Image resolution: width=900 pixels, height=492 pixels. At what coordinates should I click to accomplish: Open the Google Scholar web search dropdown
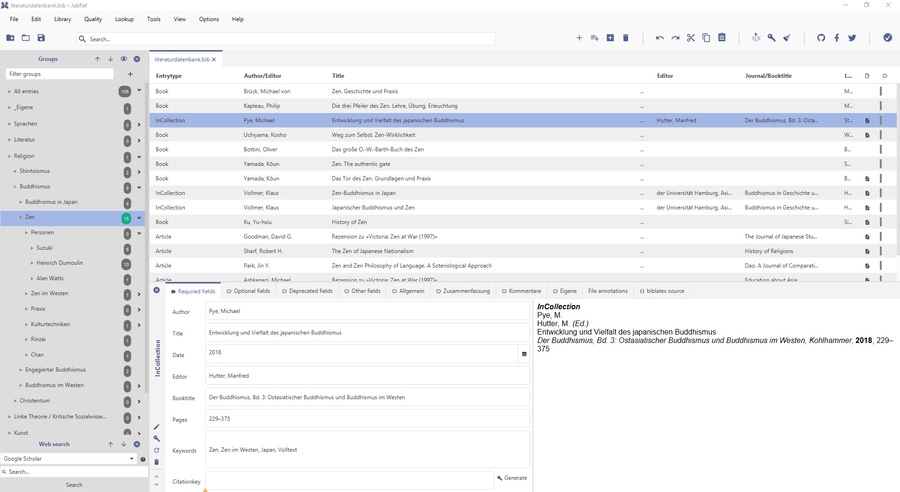click(x=132, y=459)
